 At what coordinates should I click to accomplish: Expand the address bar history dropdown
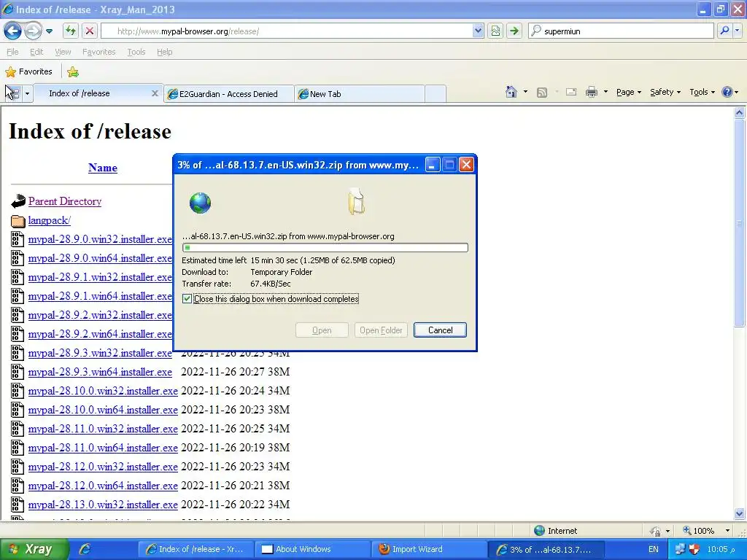point(479,31)
